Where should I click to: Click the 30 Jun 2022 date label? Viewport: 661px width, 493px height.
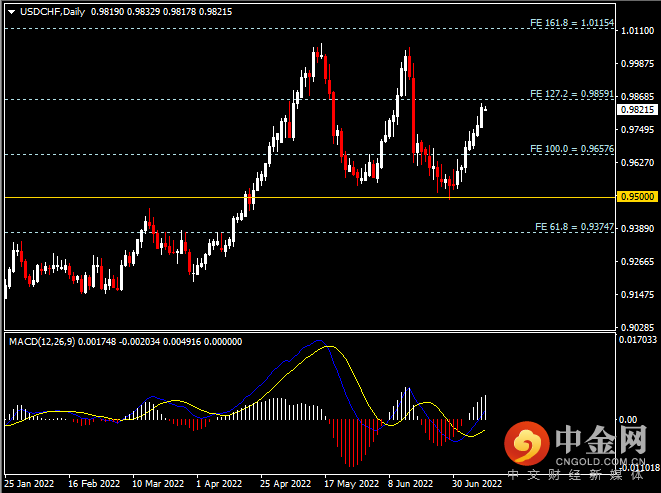(x=477, y=483)
